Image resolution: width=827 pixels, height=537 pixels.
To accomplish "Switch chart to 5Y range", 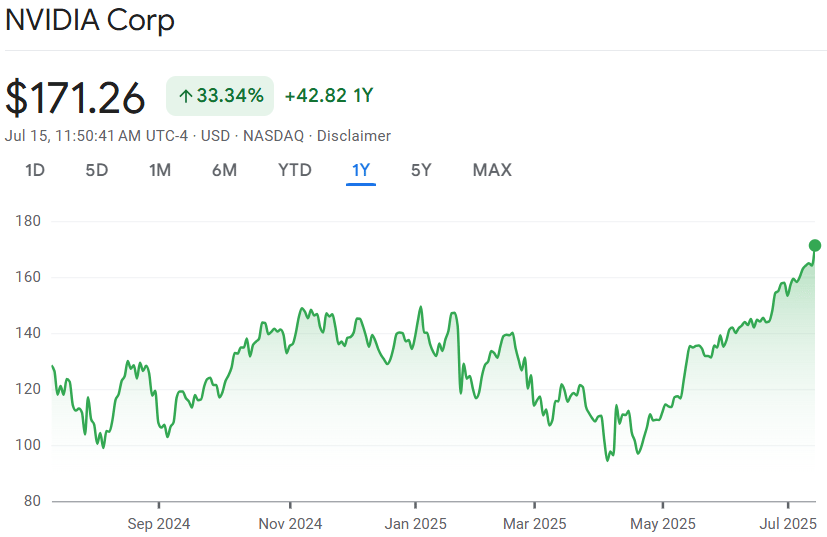I will click(x=421, y=170).
